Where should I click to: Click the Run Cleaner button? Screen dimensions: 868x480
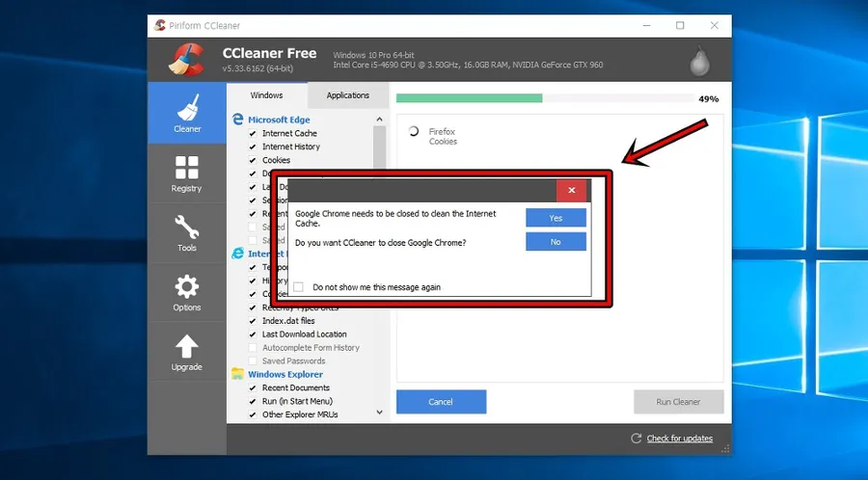click(x=679, y=402)
